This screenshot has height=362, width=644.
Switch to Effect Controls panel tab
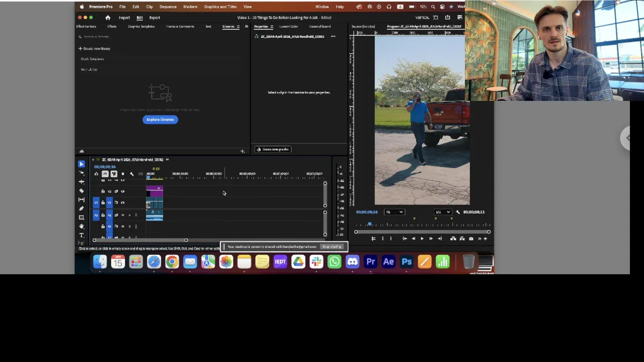coord(86,27)
